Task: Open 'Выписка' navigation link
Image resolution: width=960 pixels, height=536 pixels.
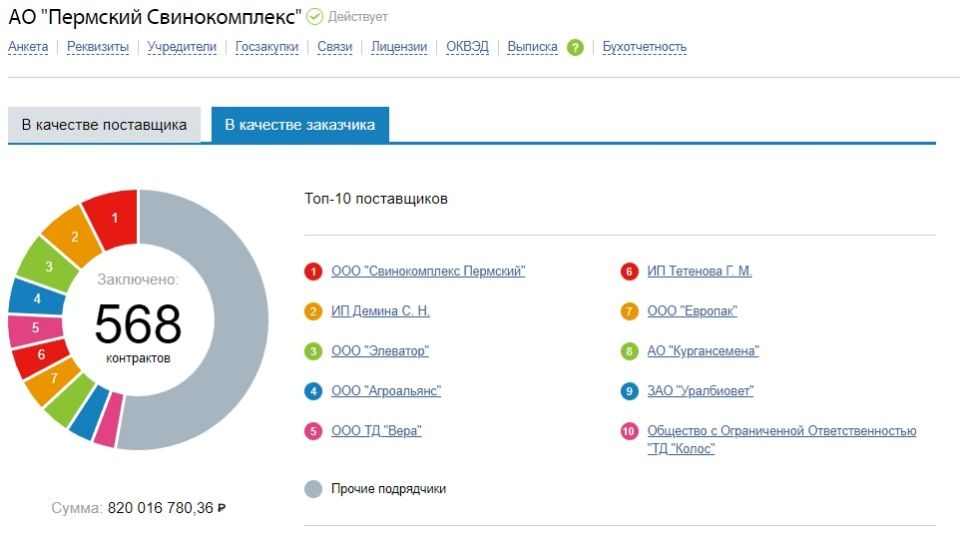Action: coord(532,47)
